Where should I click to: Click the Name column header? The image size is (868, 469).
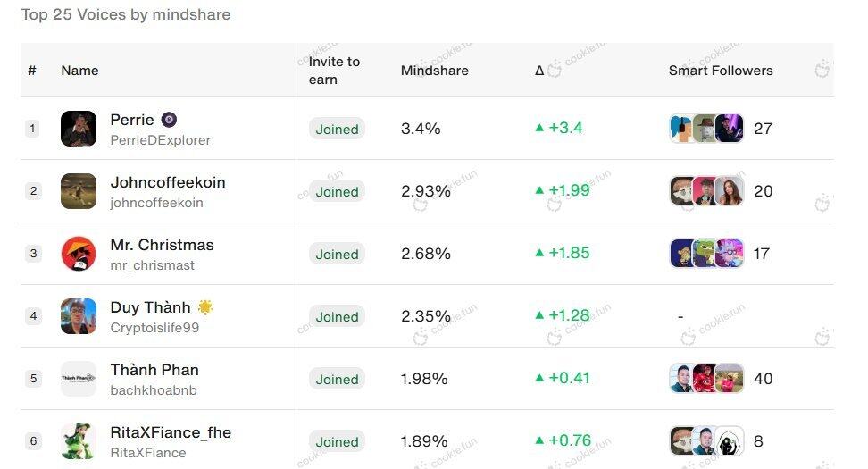coord(79,71)
